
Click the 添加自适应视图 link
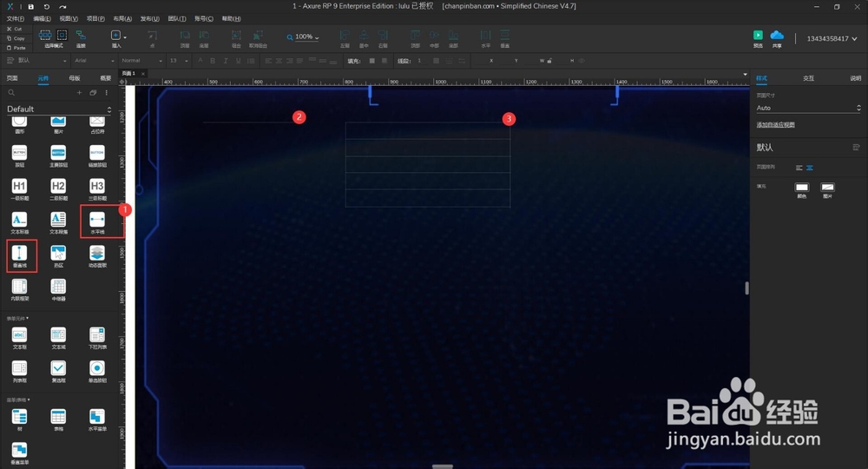pos(775,124)
